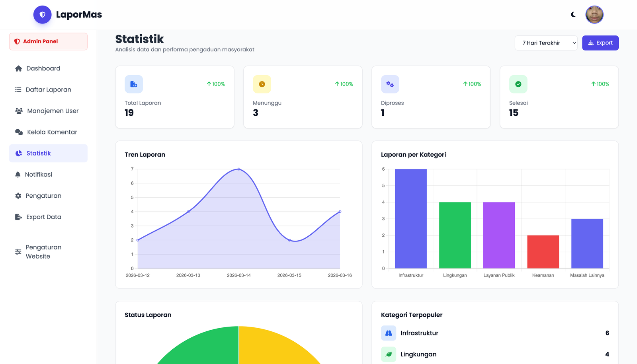Click the Admin Panel badge
The height and width of the screenshot is (364, 637).
48,41
